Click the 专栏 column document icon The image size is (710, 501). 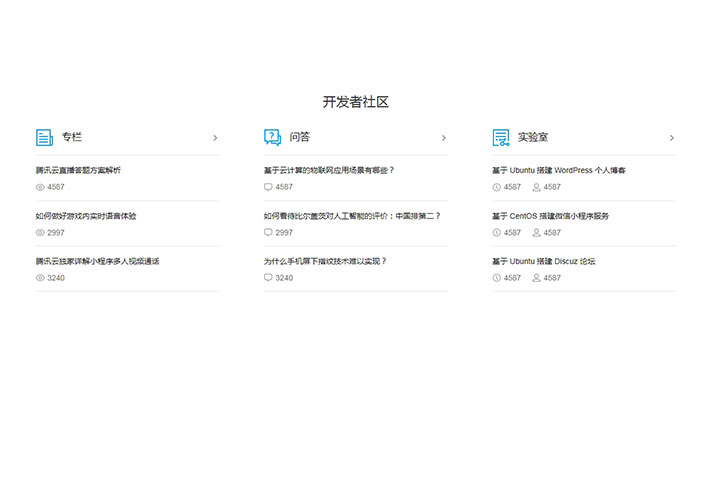tap(44, 138)
